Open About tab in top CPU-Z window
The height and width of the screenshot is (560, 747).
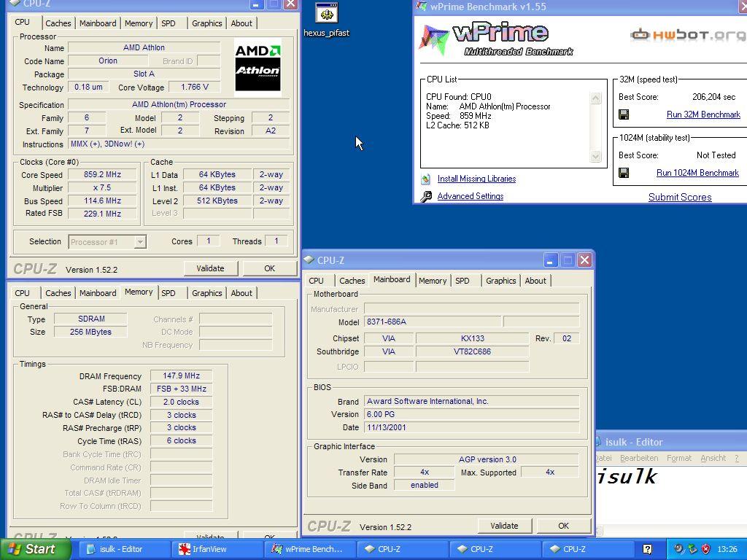[241, 23]
